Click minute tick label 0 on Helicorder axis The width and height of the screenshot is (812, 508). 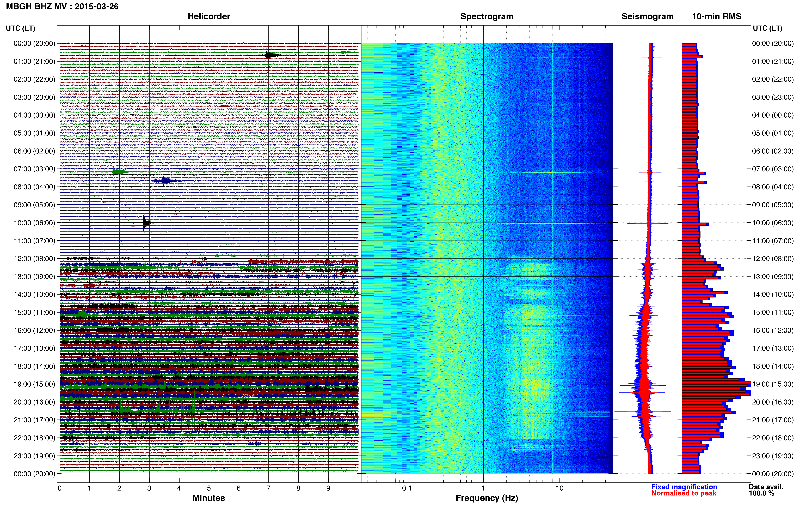pos(59,488)
